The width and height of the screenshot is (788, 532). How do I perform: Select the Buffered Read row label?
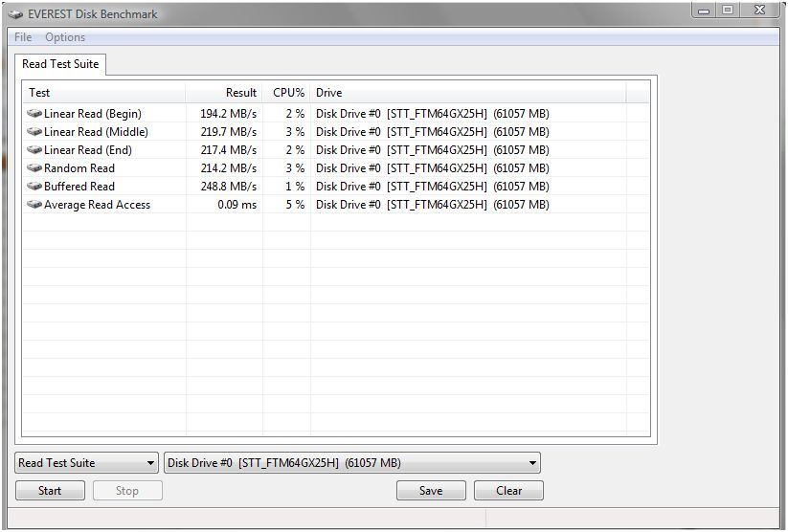point(79,187)
